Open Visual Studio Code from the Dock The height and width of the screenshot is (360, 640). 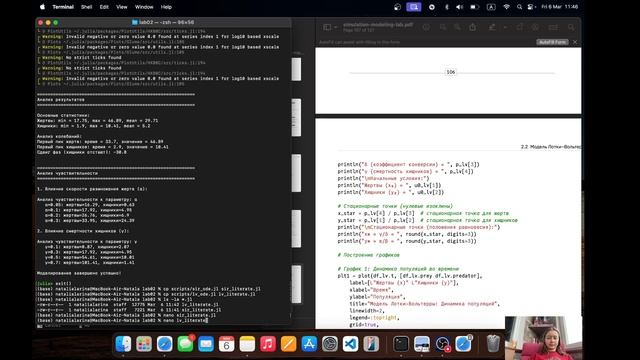point(350,344)
